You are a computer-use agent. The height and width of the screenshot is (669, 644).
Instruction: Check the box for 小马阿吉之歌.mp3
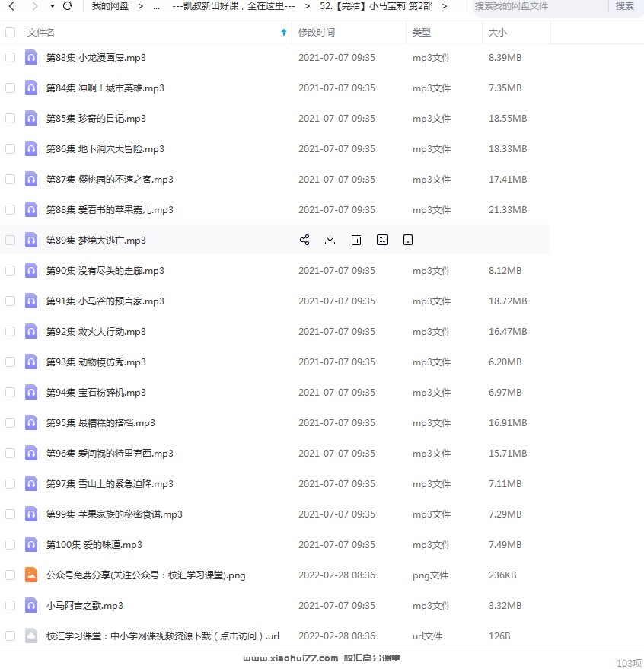pos(10,605)
